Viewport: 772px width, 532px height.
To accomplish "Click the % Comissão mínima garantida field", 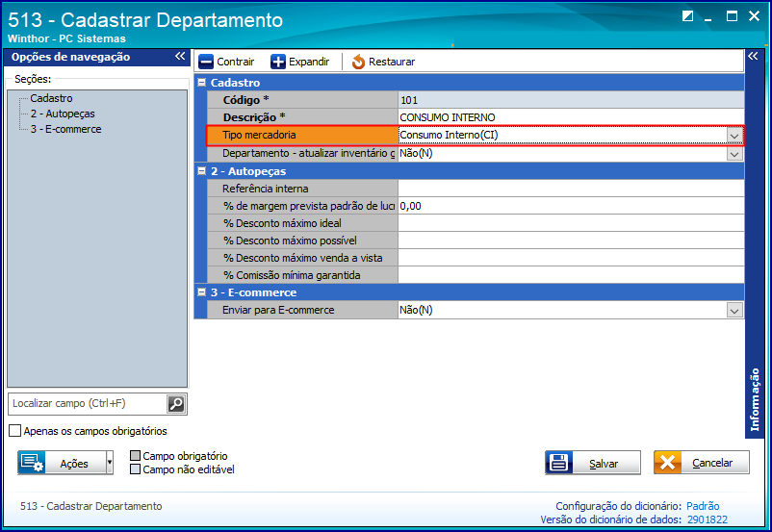I will click(x=571, y=275).
